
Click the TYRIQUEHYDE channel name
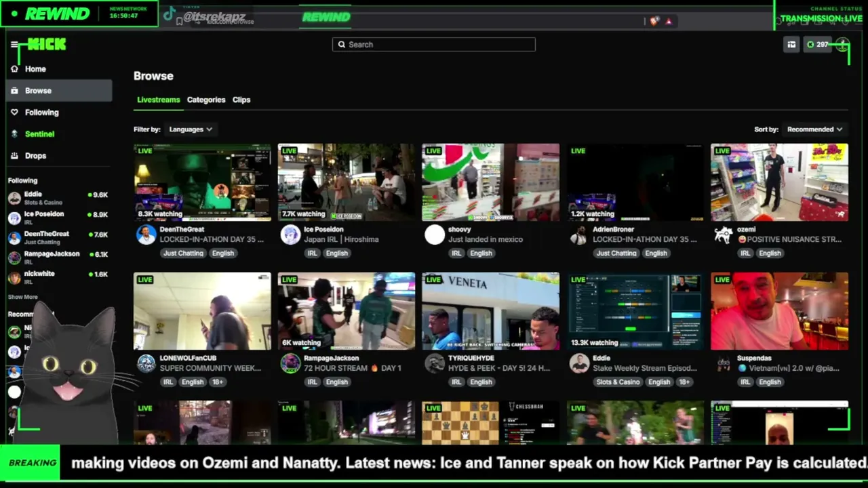coord(471,359)
